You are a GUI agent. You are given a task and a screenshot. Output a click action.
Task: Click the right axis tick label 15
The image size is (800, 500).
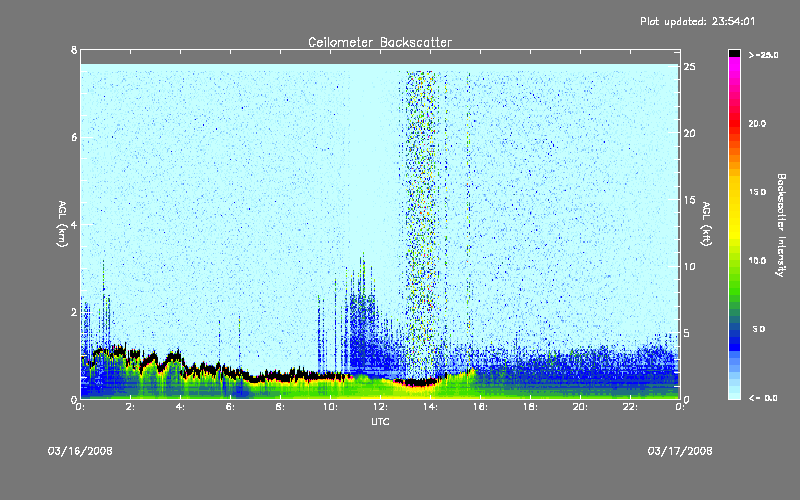click(x=690, y=200)
